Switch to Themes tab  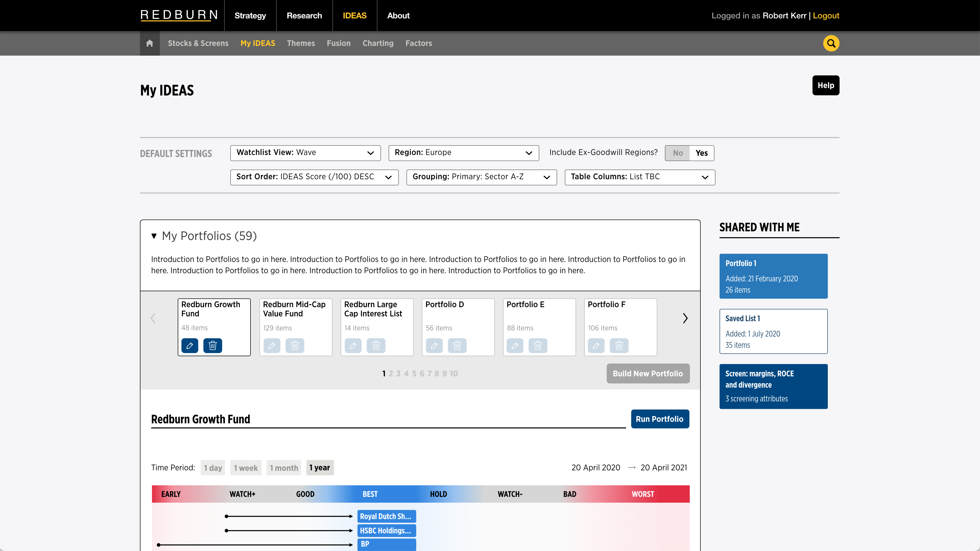click(x=301, y=43)
